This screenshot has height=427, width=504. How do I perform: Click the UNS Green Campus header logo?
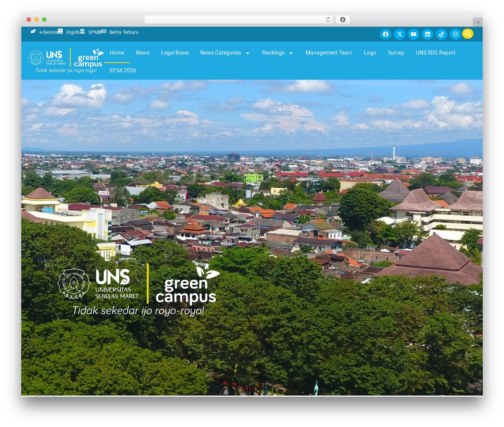pyautogui.click(x=67, y=61)
